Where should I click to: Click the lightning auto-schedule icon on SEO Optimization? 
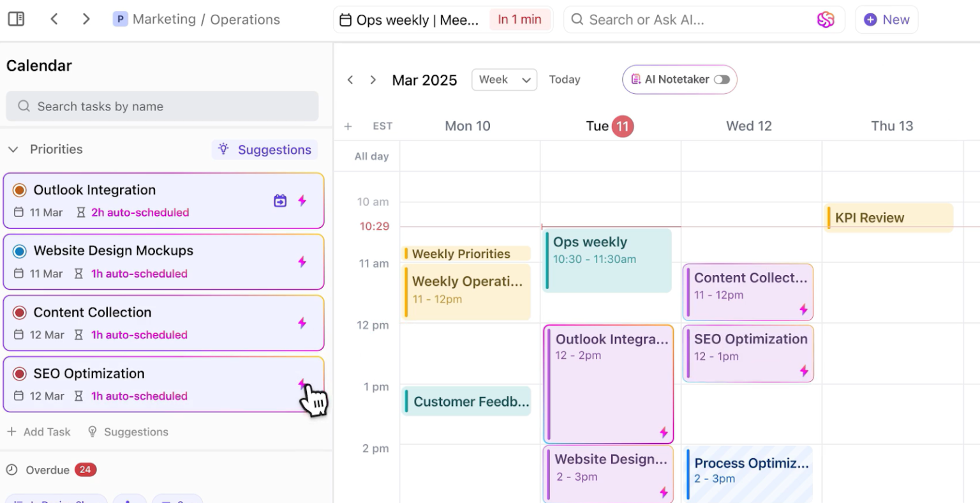[302, 384]
